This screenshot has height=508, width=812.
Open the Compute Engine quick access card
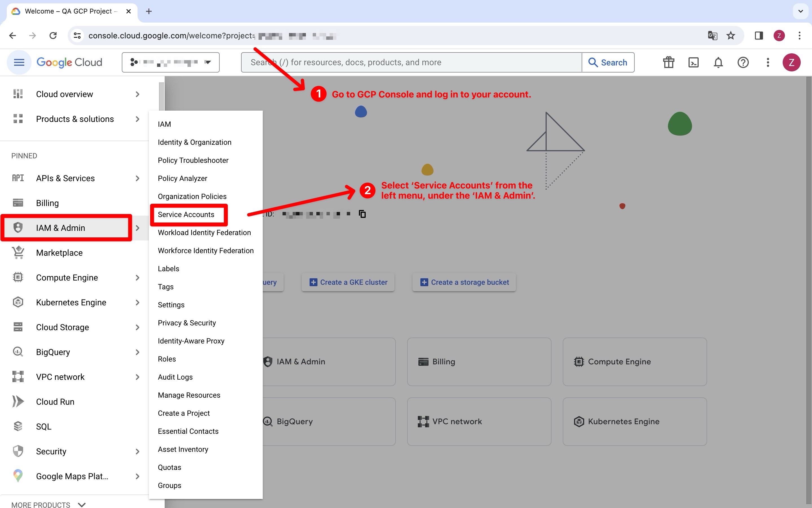click(634, 362)
